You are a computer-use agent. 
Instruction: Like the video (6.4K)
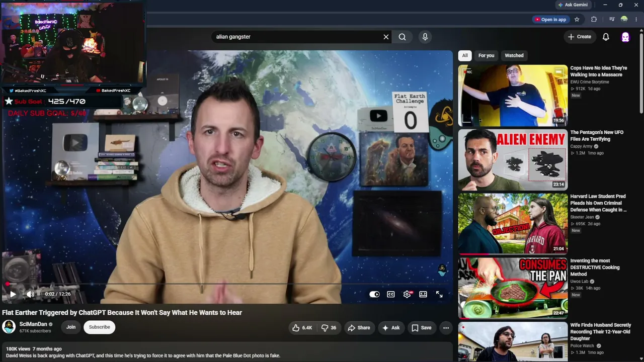click(302, 328)
